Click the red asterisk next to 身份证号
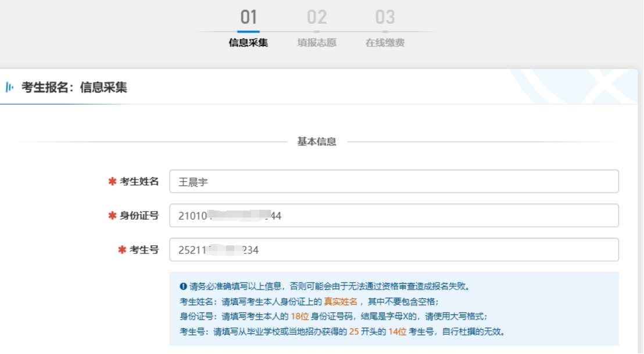644x354 pixels. coord(112,216)
